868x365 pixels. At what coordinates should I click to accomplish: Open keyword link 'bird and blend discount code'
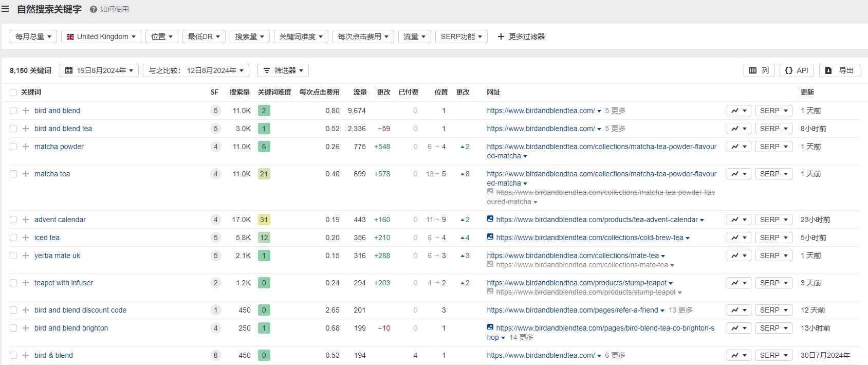pos(80,310)
